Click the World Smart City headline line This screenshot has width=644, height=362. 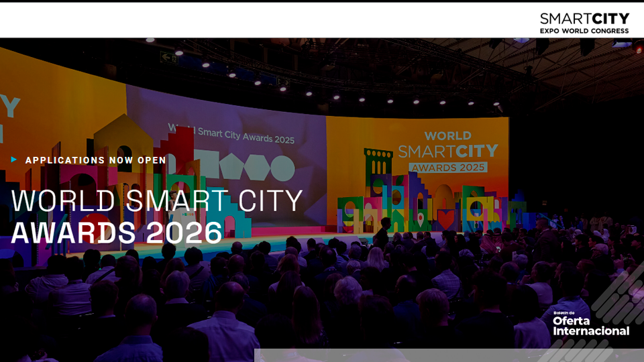click(x=157, y=201)
